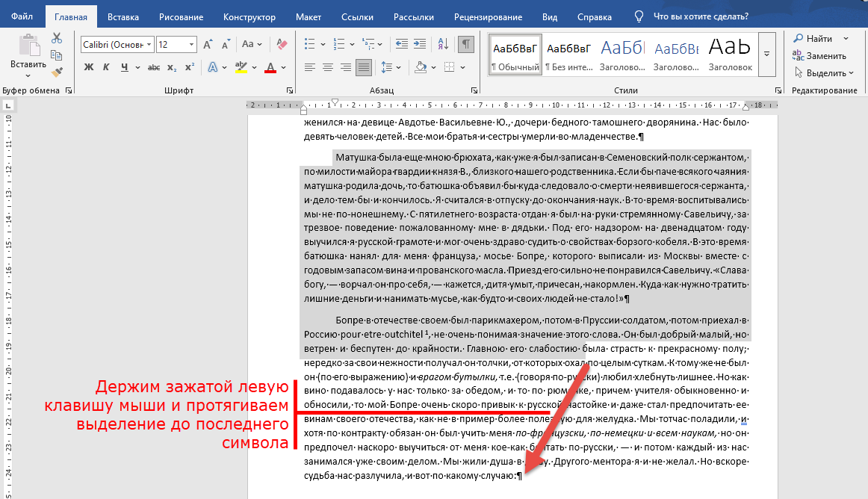Decrease font size icon
Image resolution: width=868 pixels, height=499 pixels.
[226, 44]
